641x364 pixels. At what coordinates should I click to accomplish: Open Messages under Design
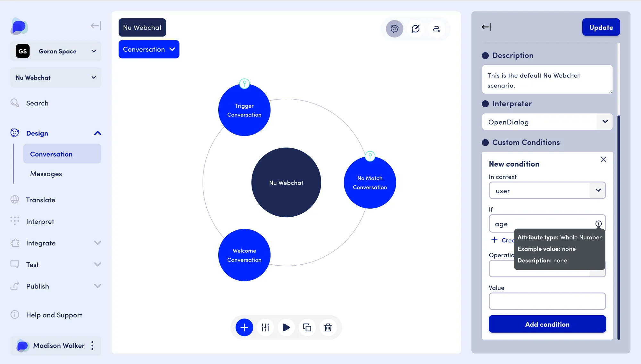tap(46, 174)
